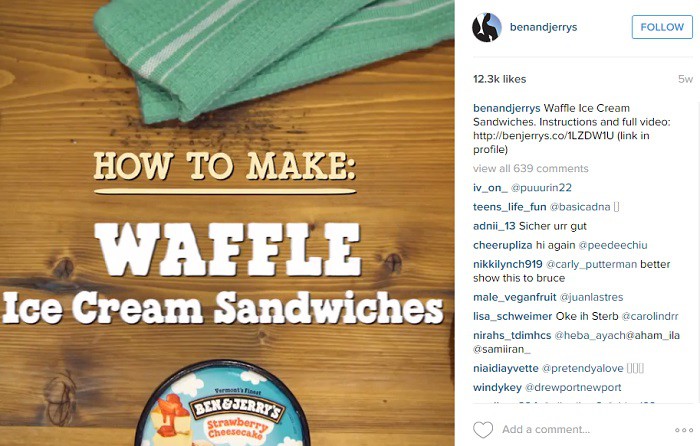Open the @carly_putterman mention
Image resolution: width=700 pixels, height=446 pixels.
click(x=592, y=264)
